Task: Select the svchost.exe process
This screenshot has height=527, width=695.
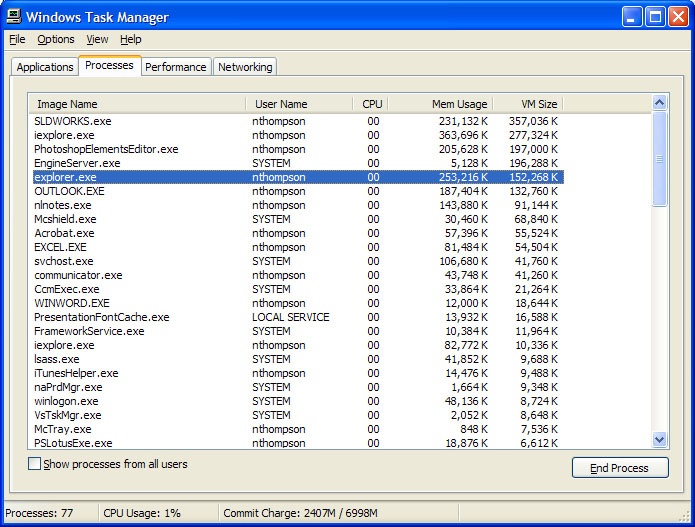Action: pos(298,261)
